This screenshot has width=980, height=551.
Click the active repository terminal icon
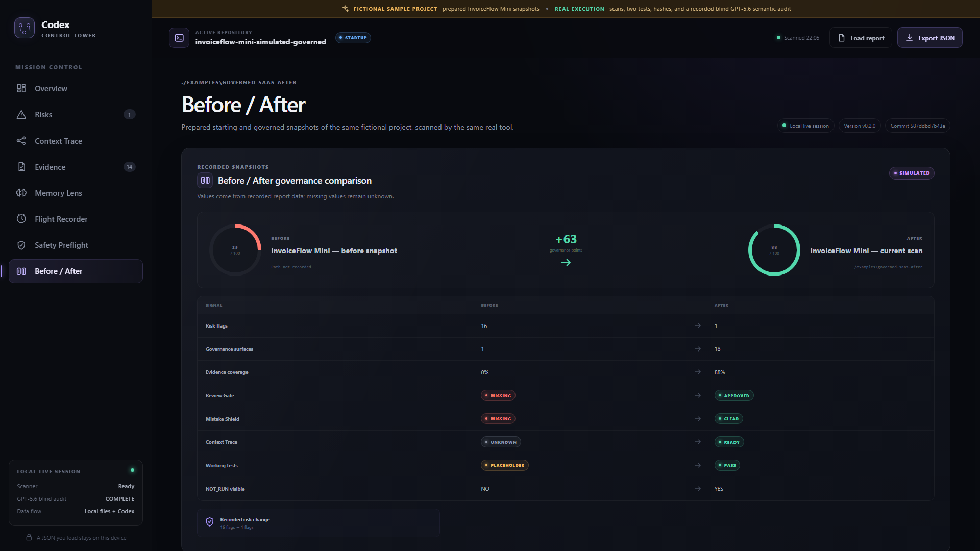179,38
